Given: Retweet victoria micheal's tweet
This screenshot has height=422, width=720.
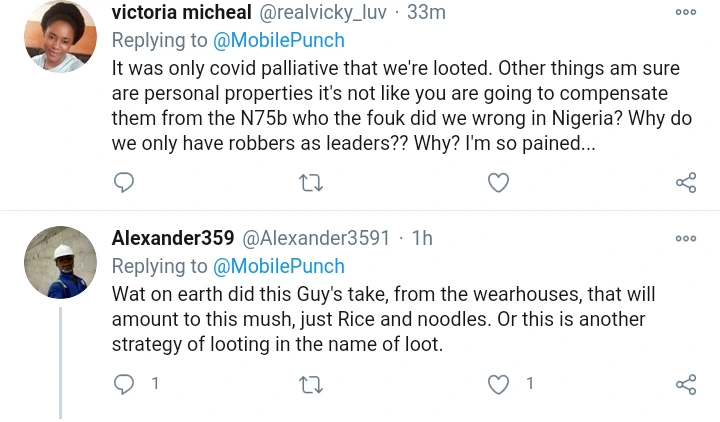Looking at the screenshot, I should point(311,182).
